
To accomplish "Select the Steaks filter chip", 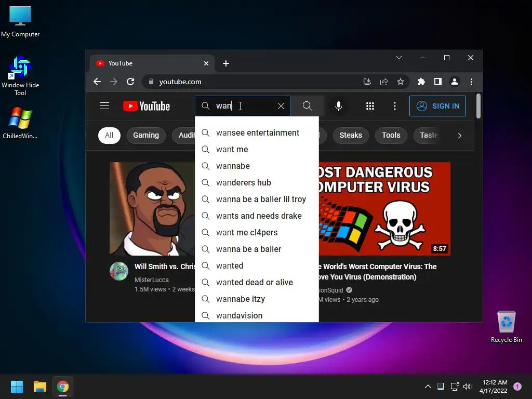I will [351, 136].
